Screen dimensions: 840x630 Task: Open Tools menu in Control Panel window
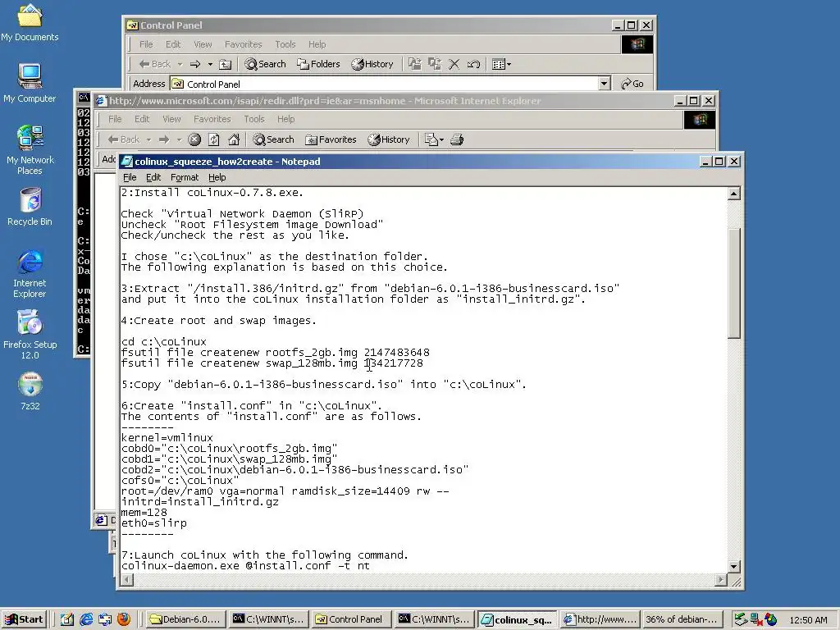285,44
